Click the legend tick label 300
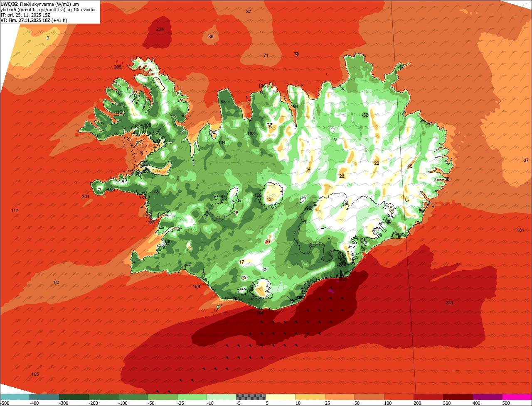Screen dimensions: 532x406 click(447, 403)
